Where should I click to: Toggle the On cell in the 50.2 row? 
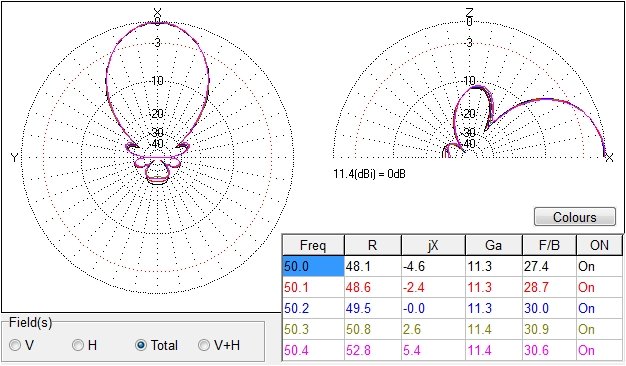pos(599,308)
